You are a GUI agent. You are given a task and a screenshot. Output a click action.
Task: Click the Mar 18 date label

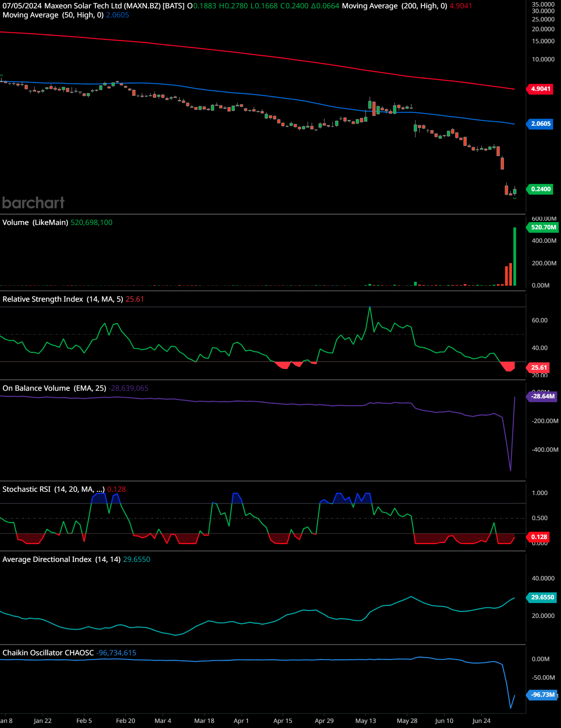click(204, 721)
